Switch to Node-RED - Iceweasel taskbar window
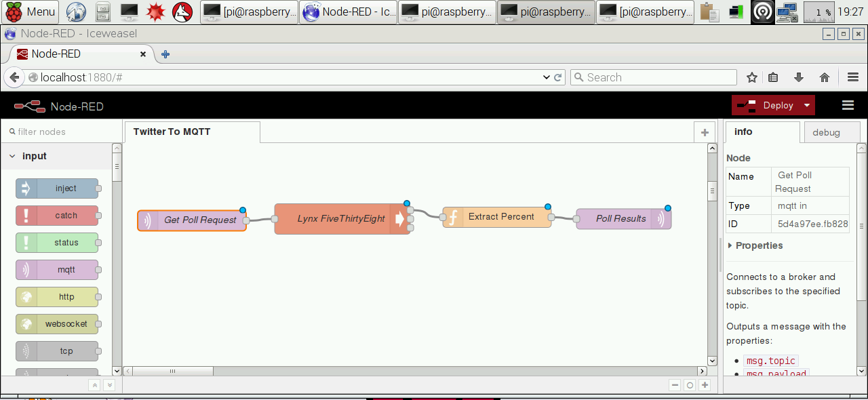This screenshot has height=400, width=868. click(349, 12)
